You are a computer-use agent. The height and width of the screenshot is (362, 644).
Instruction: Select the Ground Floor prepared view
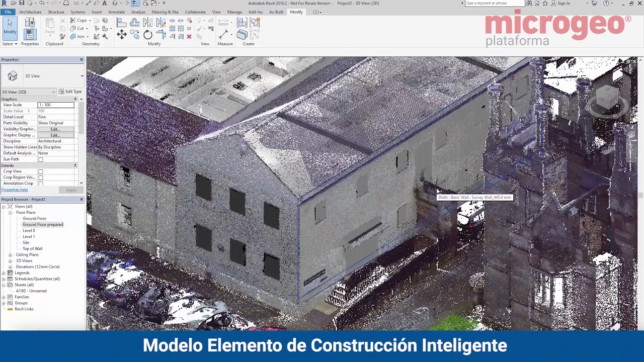click(x=43, y=225)
